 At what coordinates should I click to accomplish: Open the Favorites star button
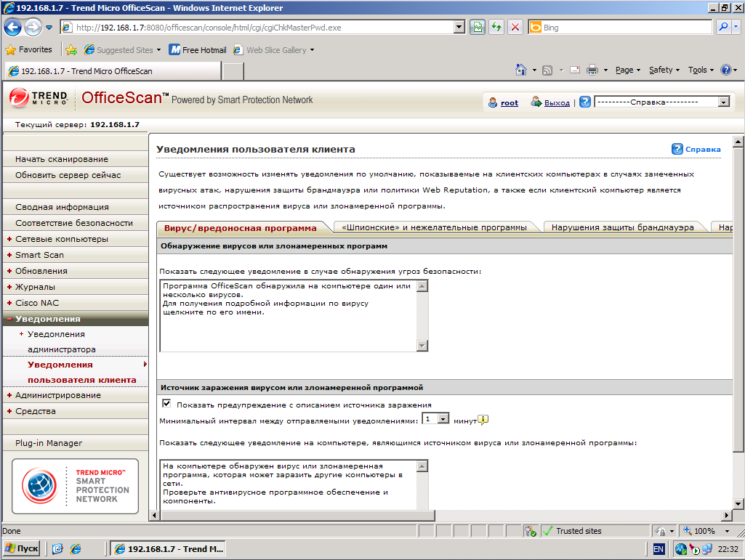28,49
